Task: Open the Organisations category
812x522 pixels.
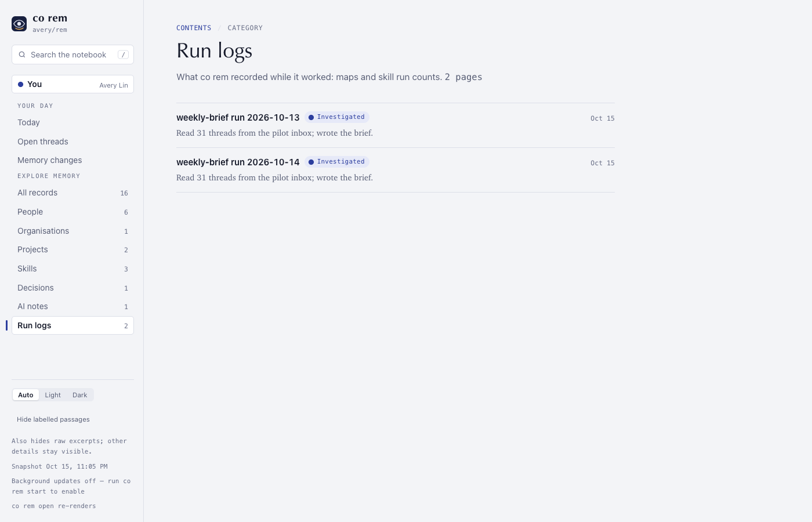Action: point(72,231)
